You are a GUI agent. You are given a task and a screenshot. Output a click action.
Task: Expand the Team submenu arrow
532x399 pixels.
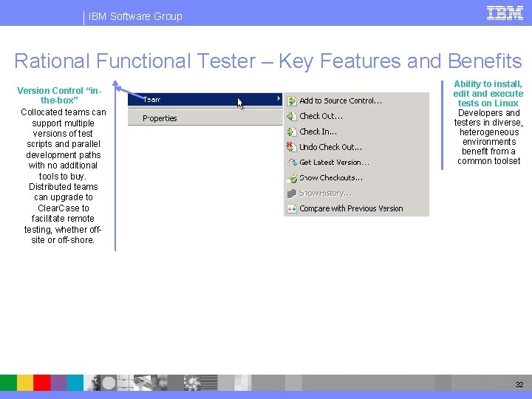279,98
